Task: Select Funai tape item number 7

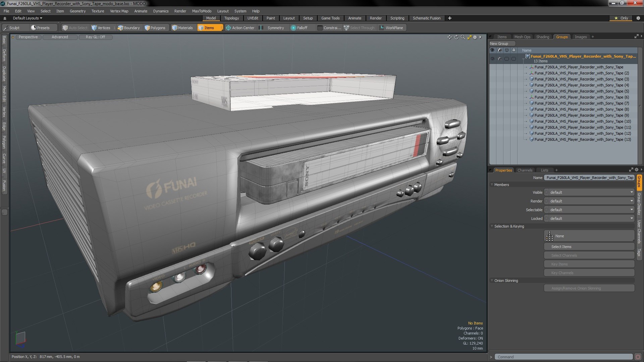Action: pos(581,103)
